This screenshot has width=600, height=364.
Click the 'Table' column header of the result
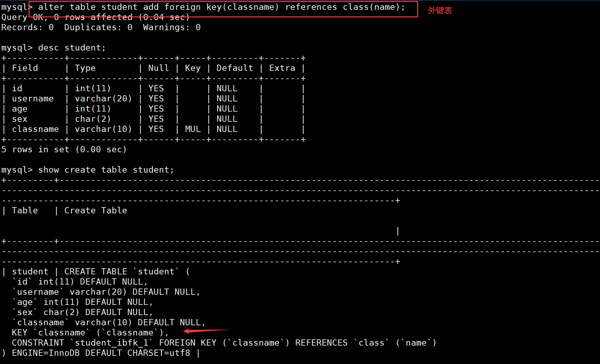(25, 211)
